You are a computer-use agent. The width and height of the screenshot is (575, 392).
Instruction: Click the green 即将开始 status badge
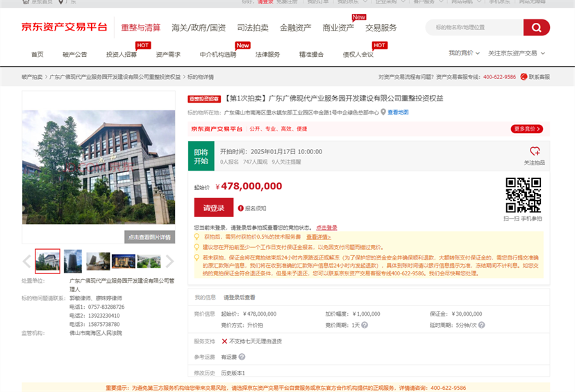pos(201,156)
